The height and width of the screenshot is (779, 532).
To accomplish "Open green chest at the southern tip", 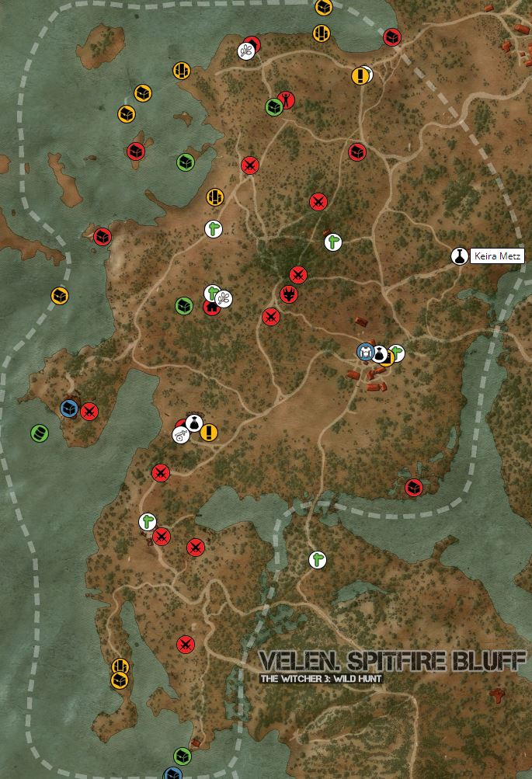I will click(x=183, y=756).
